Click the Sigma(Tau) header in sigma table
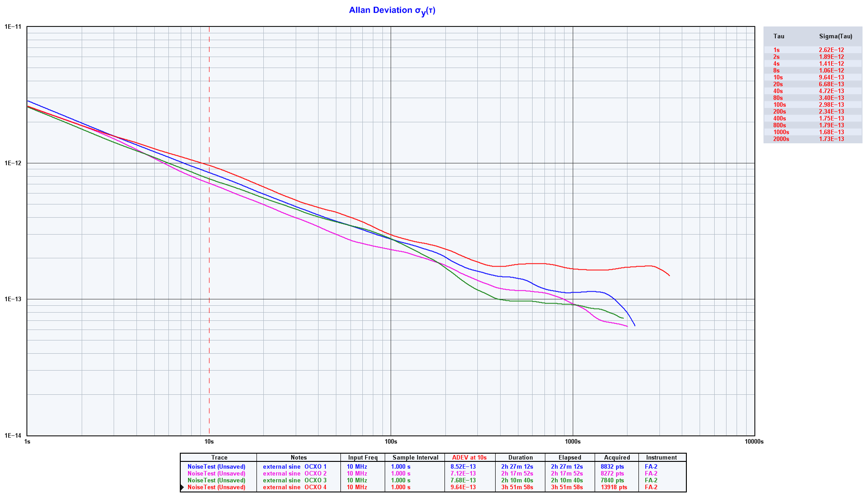The width and height of the screenshot is (868, 497). pyautogui.click(x=836, y=37)
